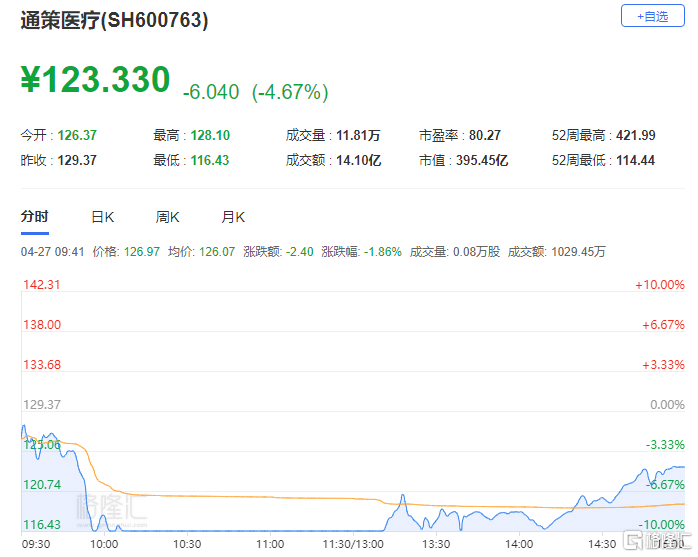Select the 分时 intraday chart tab

click(x=34, y=217)
